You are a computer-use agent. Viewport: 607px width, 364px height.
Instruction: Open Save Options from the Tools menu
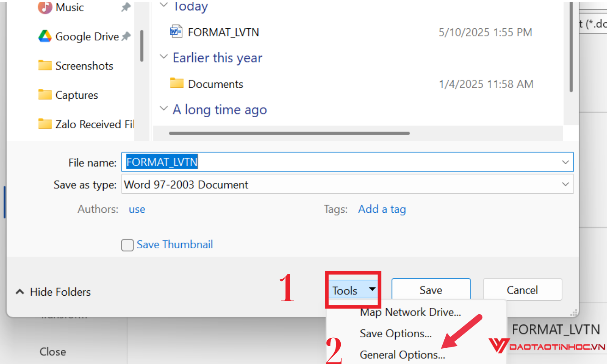coord(395,333)
